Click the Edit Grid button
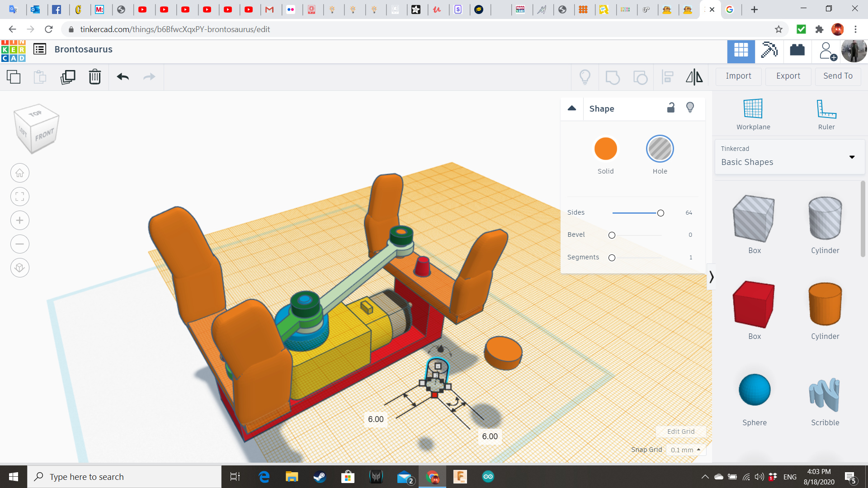This screenshot has height=488, width=868. pos(680,432)
